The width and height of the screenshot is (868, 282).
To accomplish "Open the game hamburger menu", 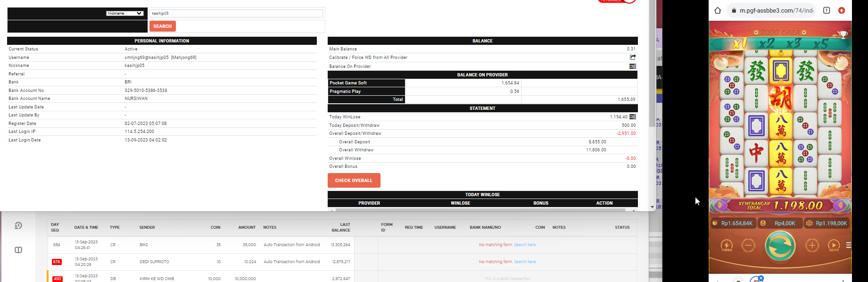I will (848, 245).
